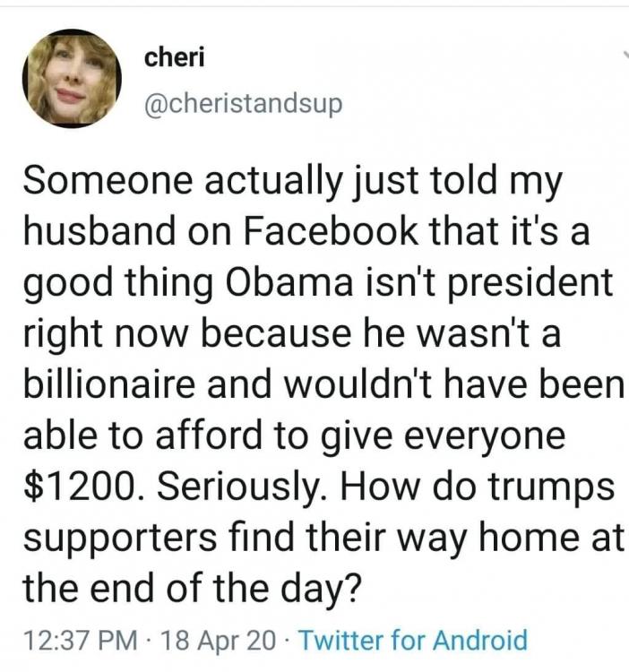Open the @cheristandsup handle profile

click(243, 105)
